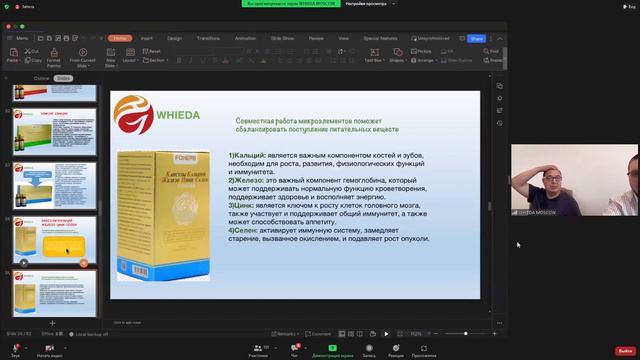640x360 pixels.
Task: Add new slide with plus below thumbnails
Action: 52,323
